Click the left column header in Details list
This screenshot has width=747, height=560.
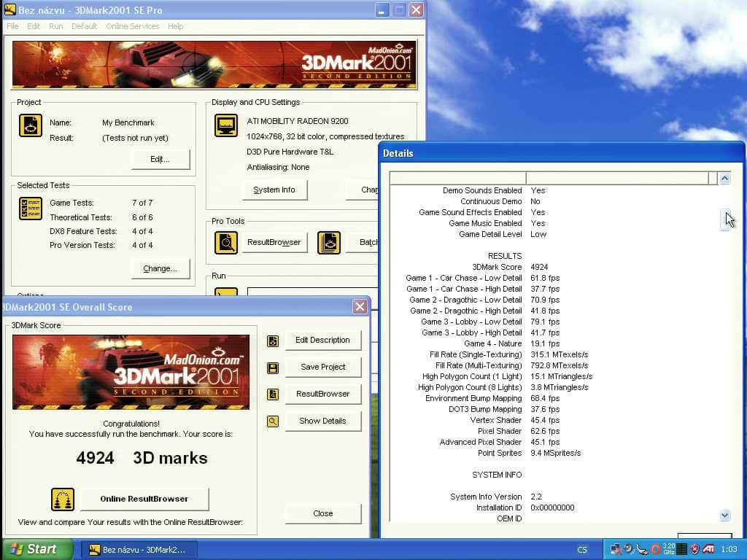pyautogui.click(x=458, y=178)
